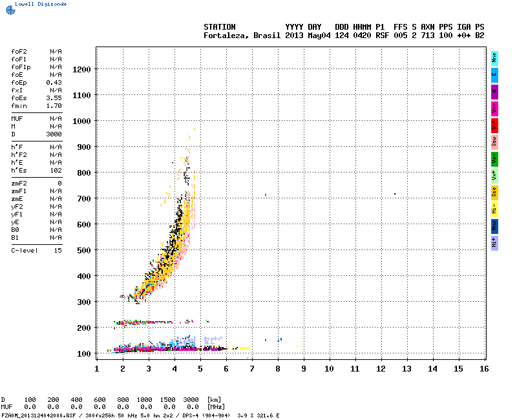The width and height of the screenshot is (517, 420).
Task: Click the h'Es value 102
Action: pyautogui.click(x=56, y=171)
